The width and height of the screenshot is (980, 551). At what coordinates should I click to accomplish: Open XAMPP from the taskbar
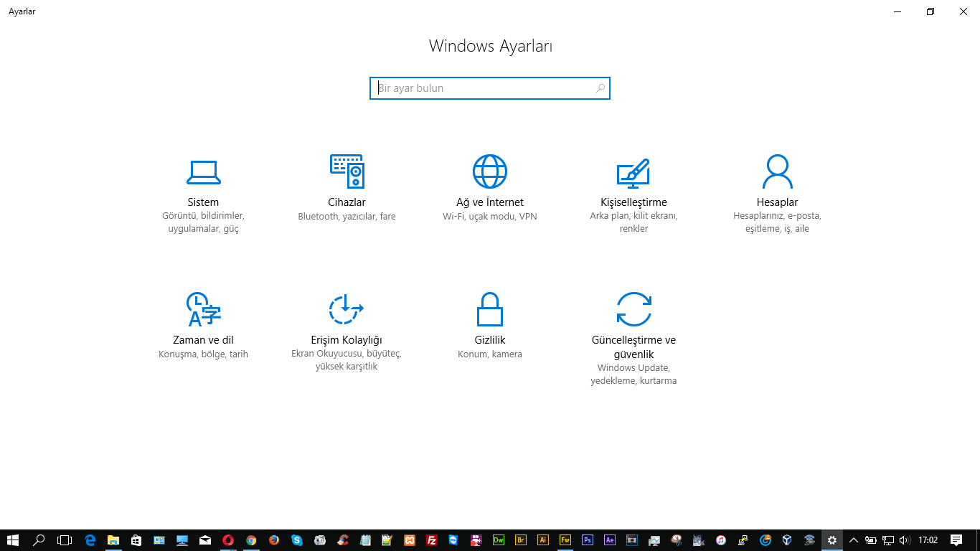pyautogui.click(x=409, y=540)
